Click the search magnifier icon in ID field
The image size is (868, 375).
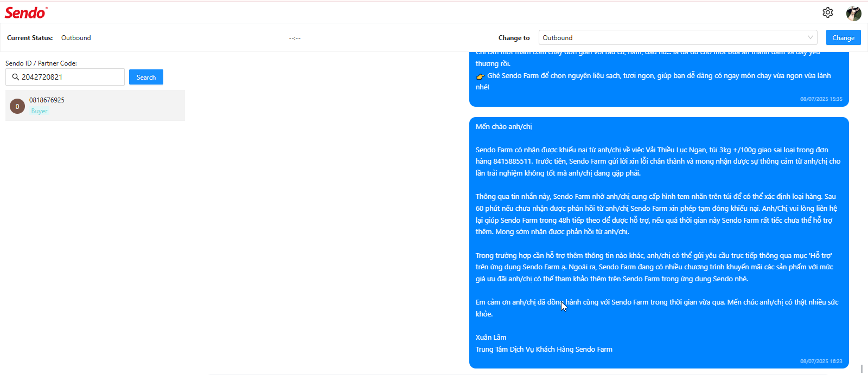[x=16, y=77]
